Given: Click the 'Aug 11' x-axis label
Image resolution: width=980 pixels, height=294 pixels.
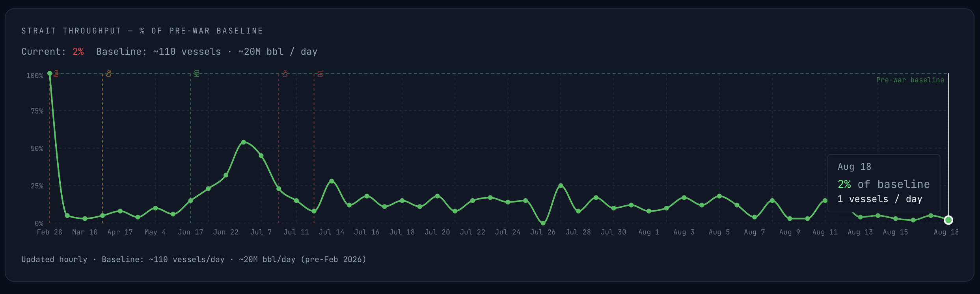Looking at the screenshot, I should [x=825, y=232].
